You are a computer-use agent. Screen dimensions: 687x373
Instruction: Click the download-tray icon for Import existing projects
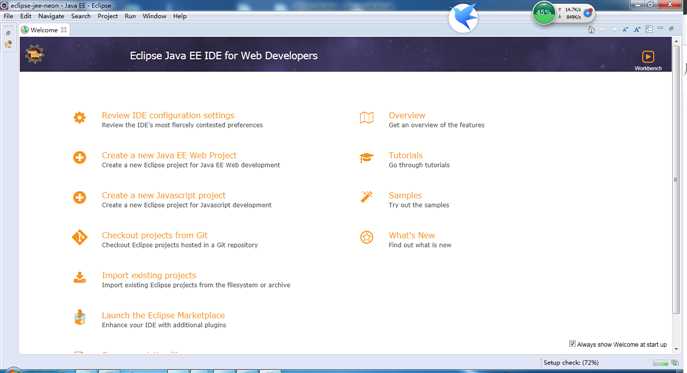coord(79,277)
